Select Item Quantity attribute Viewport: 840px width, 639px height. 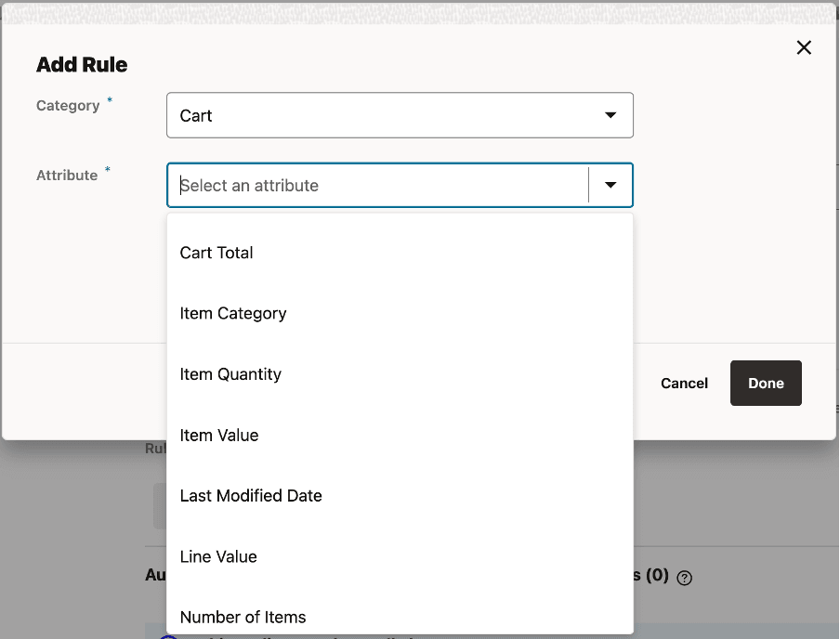400,374
